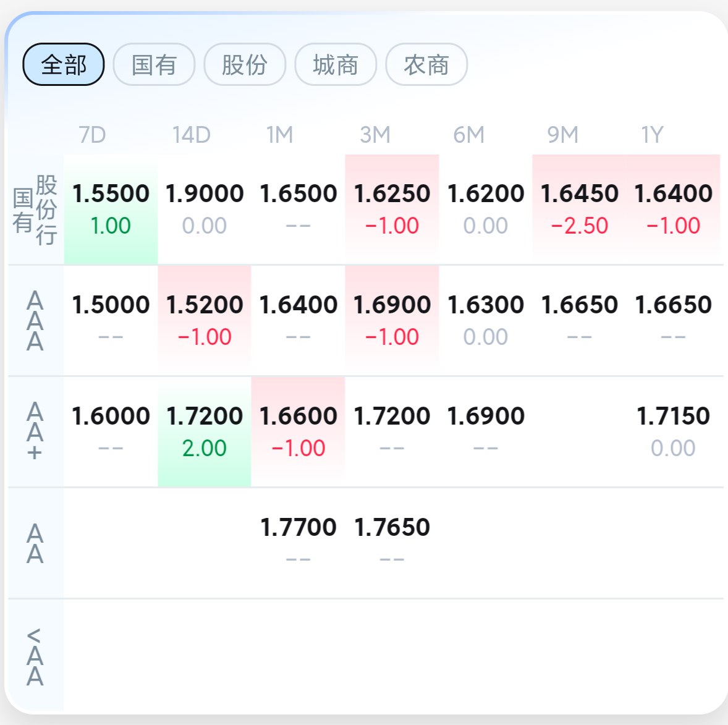Screen dimensions: 728x725
Task: Open the 国有股份行 7D rate cell 1.5500
Action: point(111,210)
